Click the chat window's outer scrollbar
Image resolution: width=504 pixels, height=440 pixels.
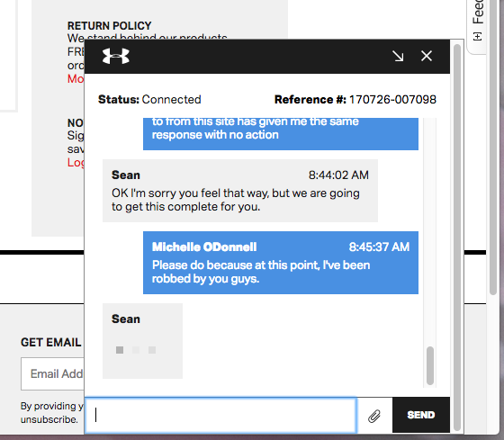click(457, 238)
